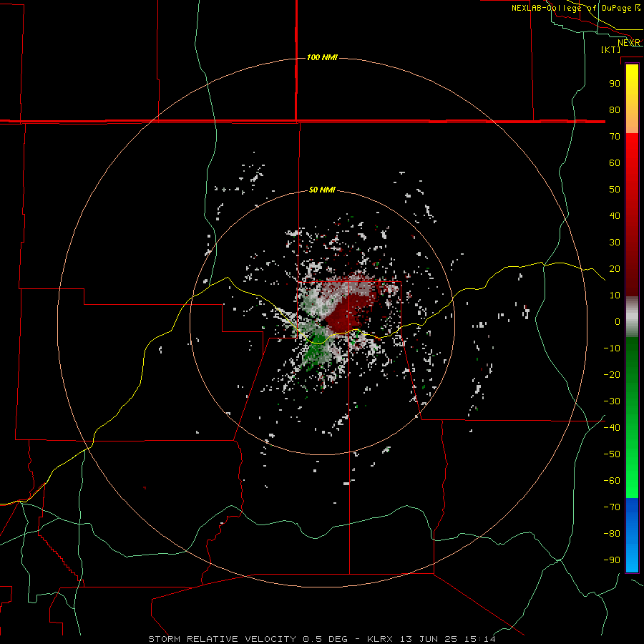
Task: Click the "15:14" timestamp text
Action: [479, 639]
